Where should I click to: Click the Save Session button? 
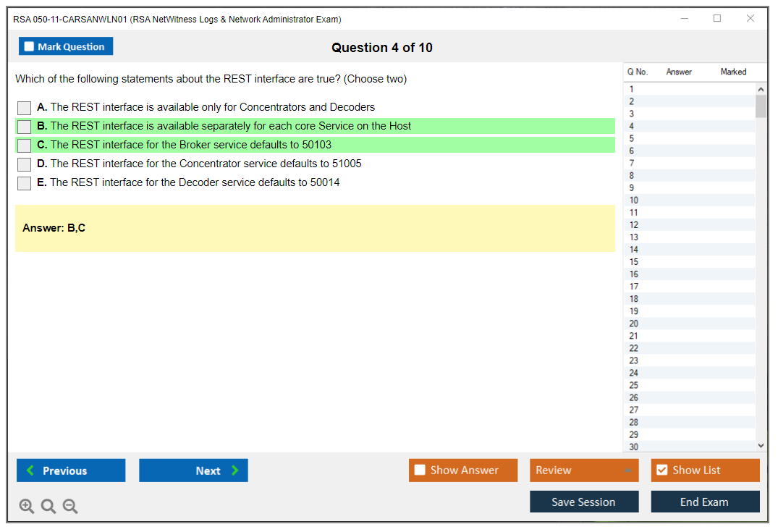[x=583, y=502]
